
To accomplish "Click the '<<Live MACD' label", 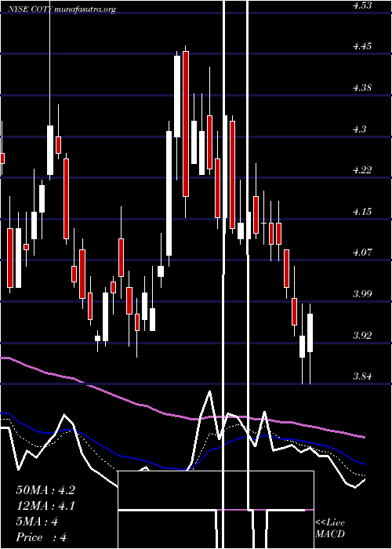I will click(330, 529).
